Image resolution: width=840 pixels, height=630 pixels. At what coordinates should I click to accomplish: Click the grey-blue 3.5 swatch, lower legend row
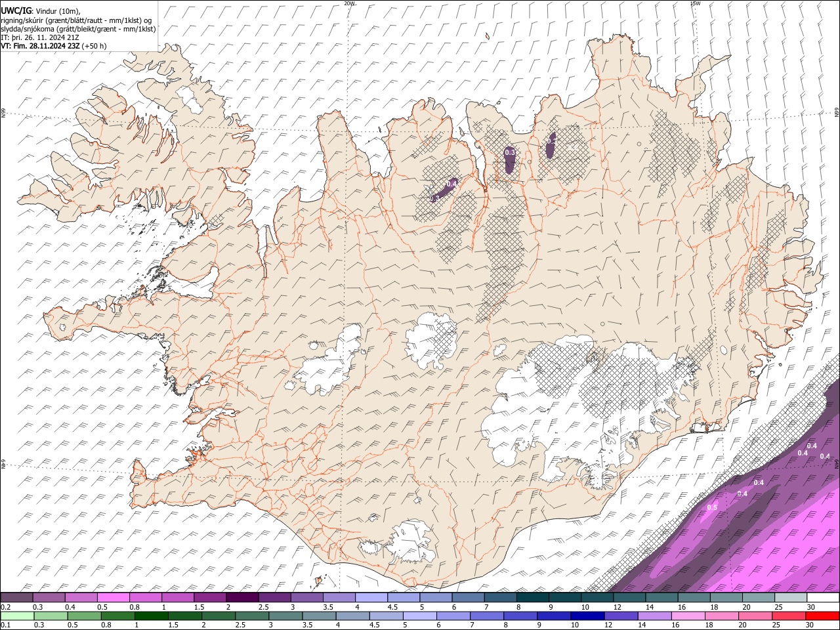pos(320,616)
